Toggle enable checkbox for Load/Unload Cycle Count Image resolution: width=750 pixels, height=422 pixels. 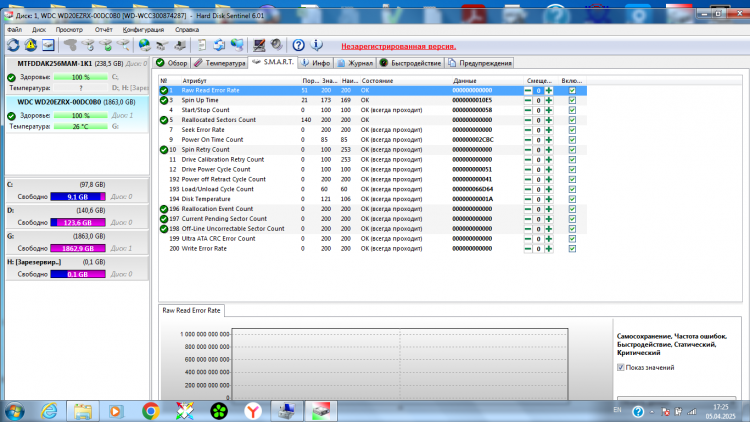tap(572, 189)
